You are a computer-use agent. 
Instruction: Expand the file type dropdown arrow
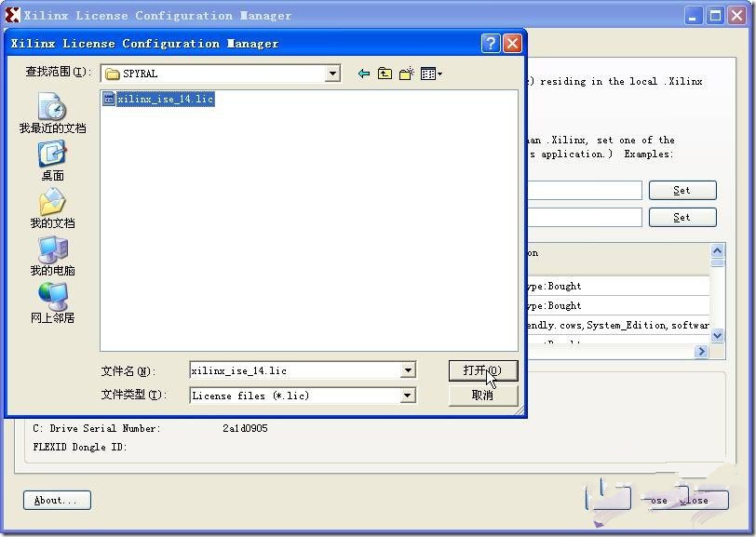pos(408,396)
